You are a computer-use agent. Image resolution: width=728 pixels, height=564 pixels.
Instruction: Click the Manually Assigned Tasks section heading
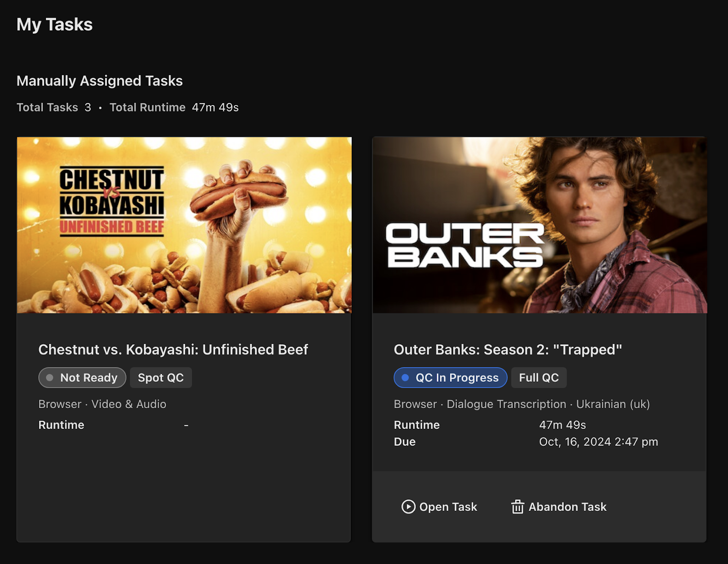(100, 81)
